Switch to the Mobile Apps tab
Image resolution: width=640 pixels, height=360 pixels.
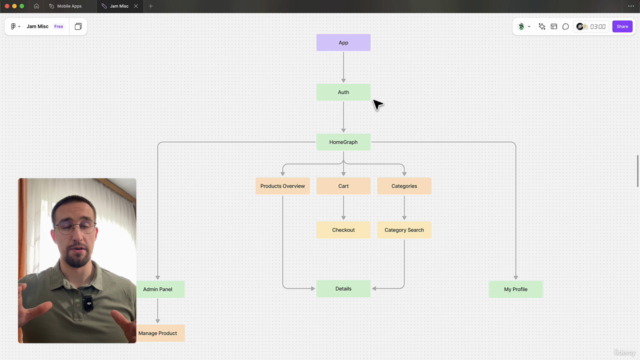tap(65, 6)
